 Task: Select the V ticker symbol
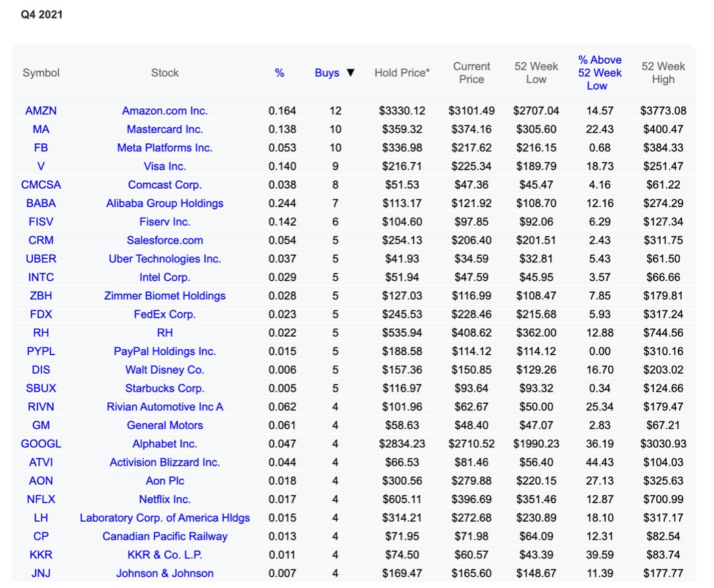[x=41, y=166]
